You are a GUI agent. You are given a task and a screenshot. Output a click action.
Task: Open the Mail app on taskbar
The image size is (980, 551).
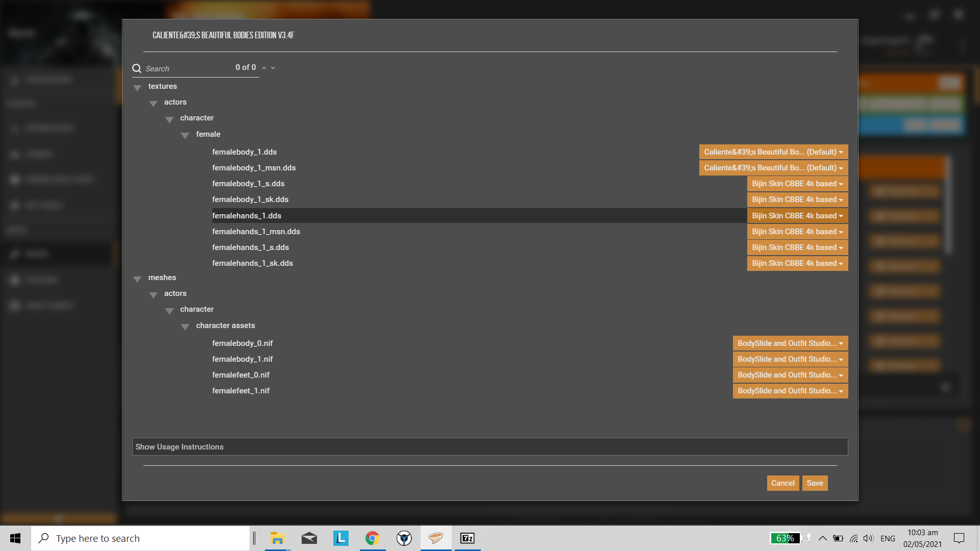tap(309, 538)
